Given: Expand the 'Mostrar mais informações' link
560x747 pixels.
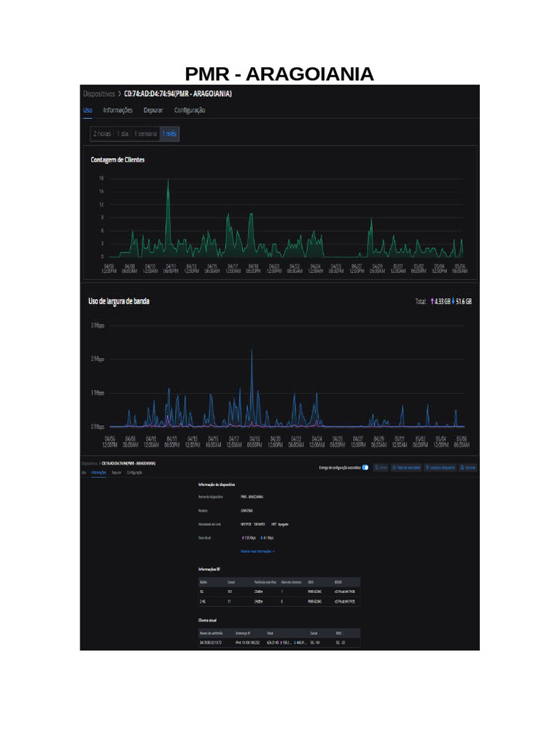Looking at the screenshot, I should 257,551.
